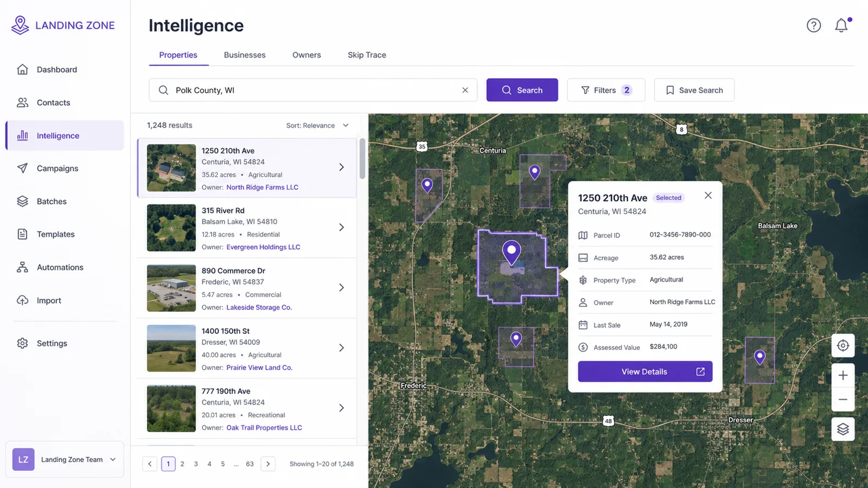Click the 777 190th Ave thumbnail
Viewport: 868px width, 488px height.
point(171,408)
